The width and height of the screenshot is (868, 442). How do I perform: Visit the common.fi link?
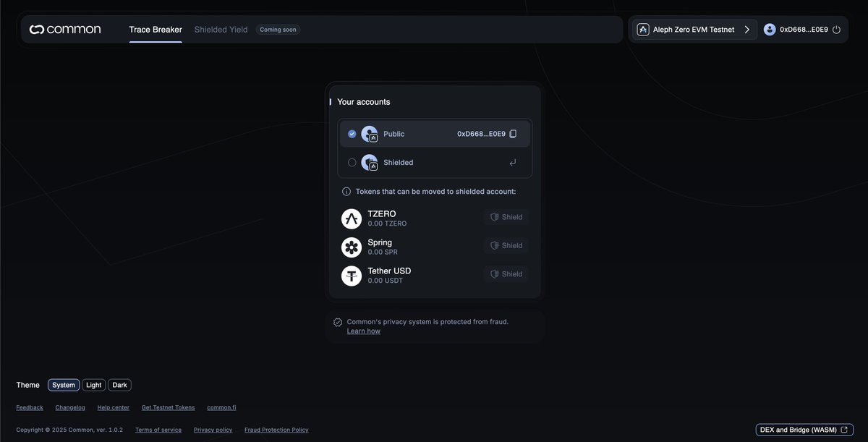(221, 407)
